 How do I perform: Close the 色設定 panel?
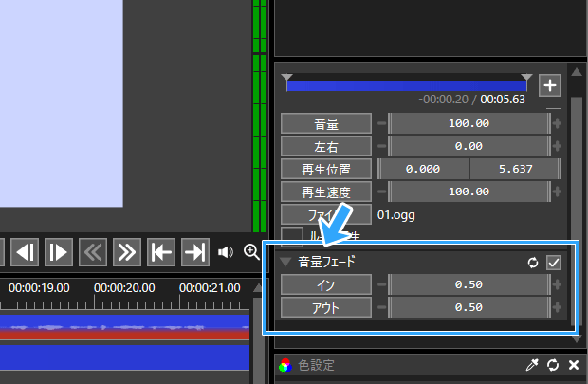pos(574,365)
